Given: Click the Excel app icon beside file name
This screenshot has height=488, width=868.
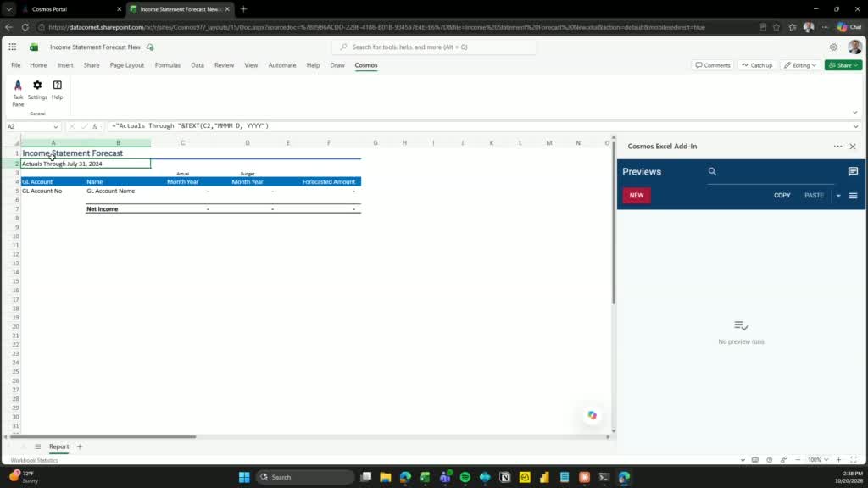Looking at the screenshot, I should coord(34,47).
